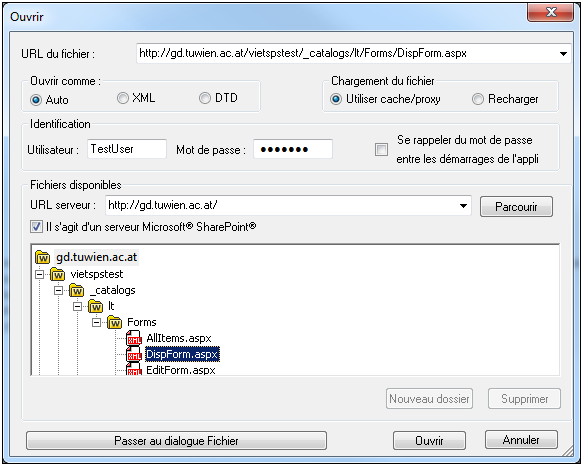Click Passer au dialogue Fichier button
This screenshot has height=466, width=583.
[x=176, y=441]
